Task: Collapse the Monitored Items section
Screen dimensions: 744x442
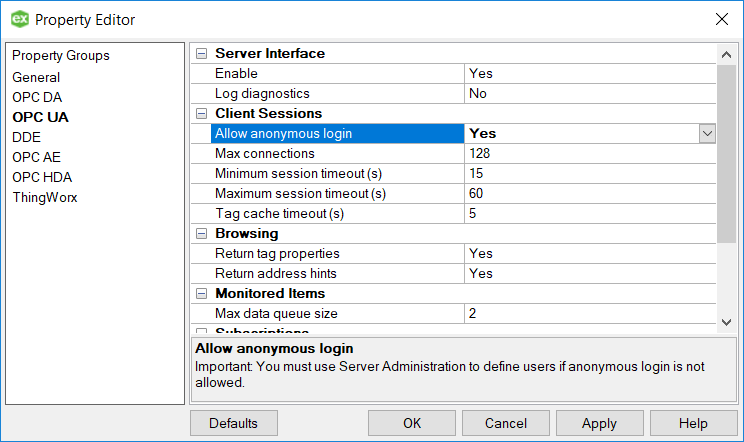Action: point(201,293)
